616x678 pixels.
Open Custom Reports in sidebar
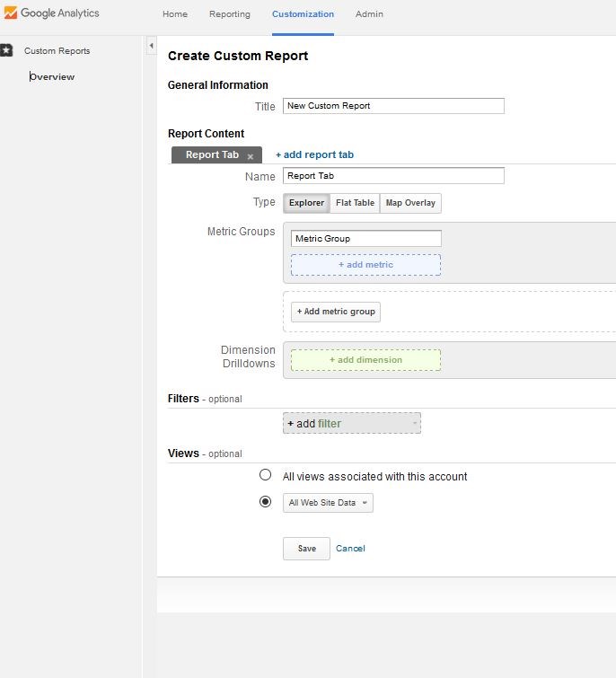57,50
